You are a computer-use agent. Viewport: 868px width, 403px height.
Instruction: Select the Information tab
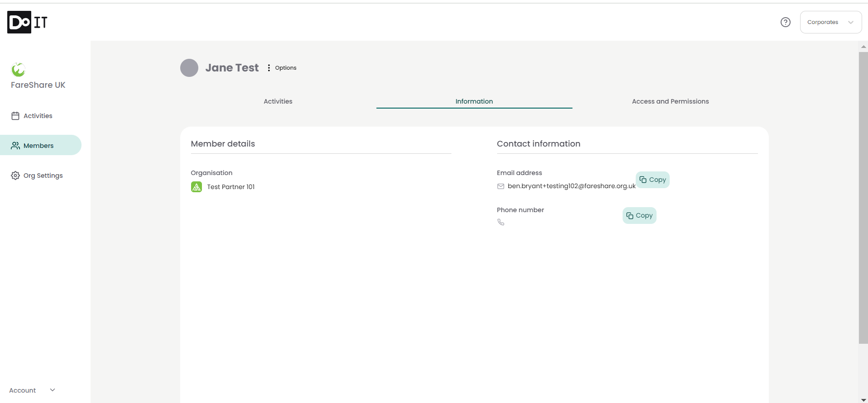click(474, 101)
